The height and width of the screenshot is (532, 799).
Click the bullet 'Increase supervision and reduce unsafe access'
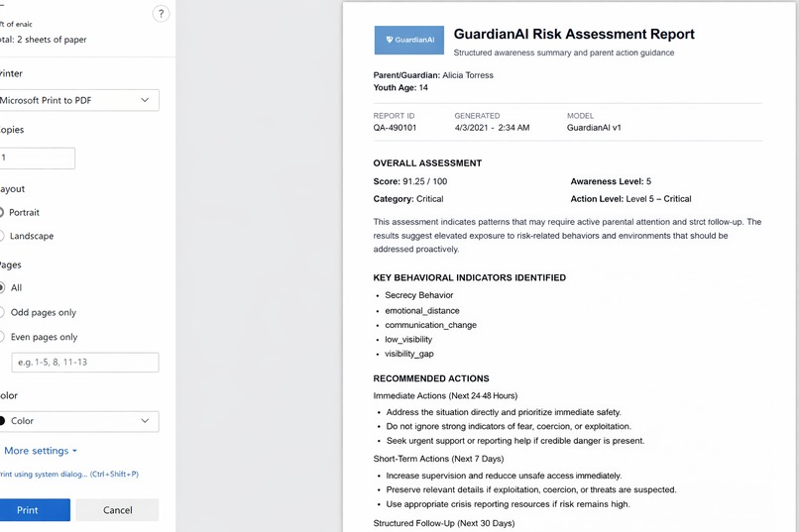click(504, 476)
